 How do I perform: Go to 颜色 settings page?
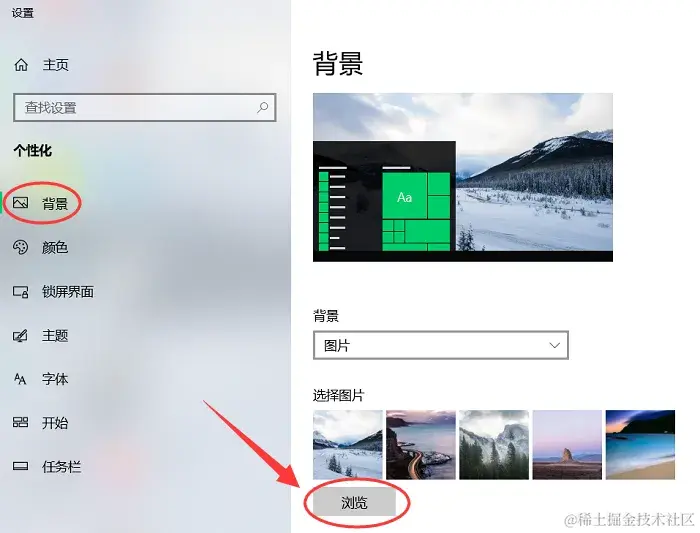[x=54, y=247]
